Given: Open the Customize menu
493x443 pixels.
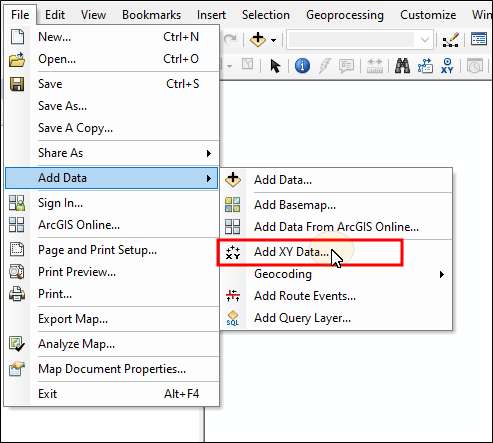Looking at the screenshot, I should tap(428, 15).
